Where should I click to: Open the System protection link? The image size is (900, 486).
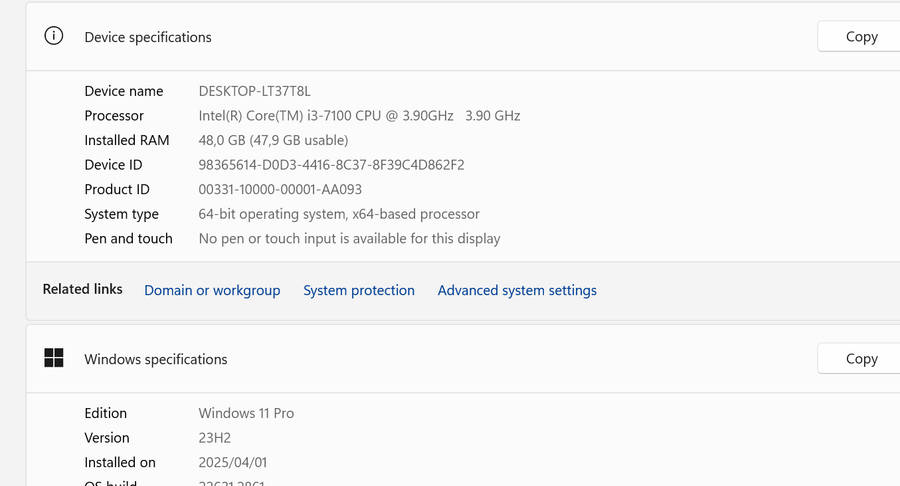[x=359, y=290]
